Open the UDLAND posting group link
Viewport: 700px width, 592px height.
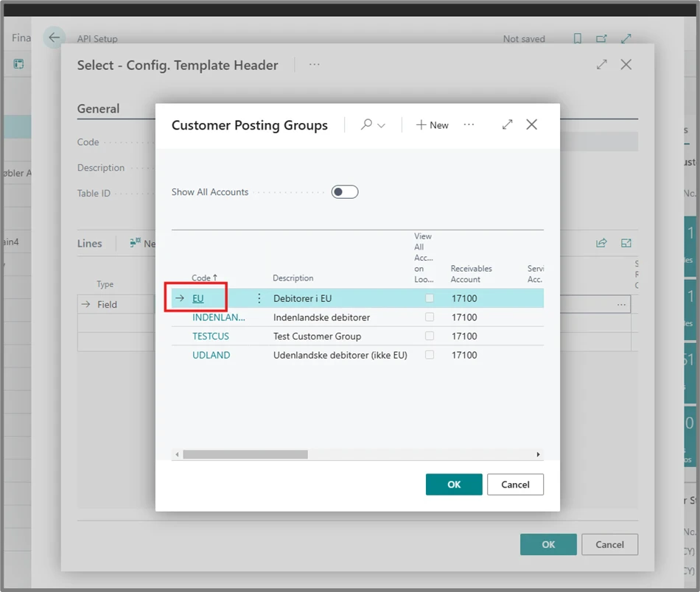point(211,355)
